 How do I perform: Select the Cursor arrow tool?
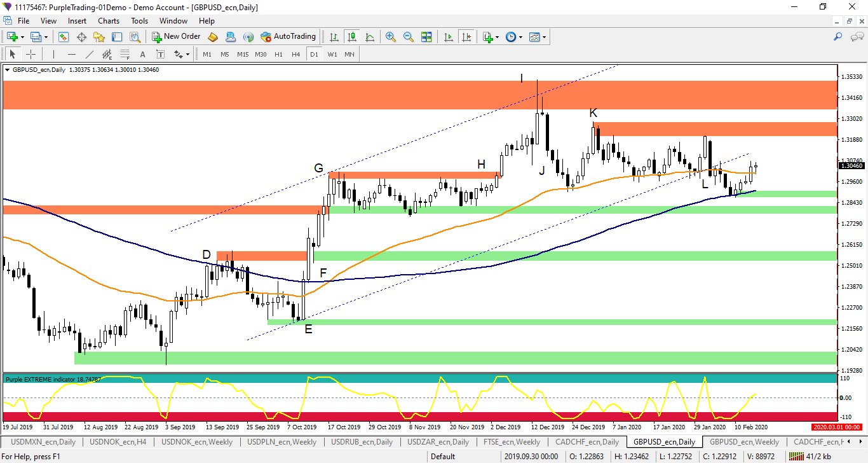tap(13, 54)
